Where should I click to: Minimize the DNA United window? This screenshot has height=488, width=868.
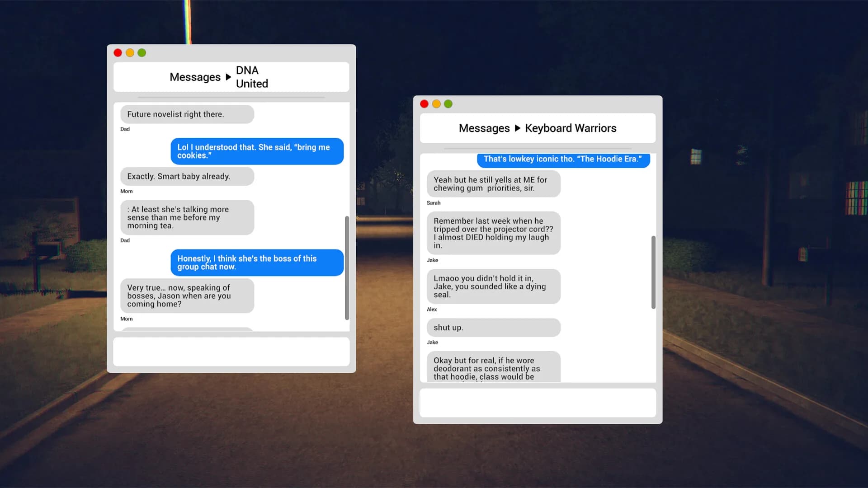130,53
